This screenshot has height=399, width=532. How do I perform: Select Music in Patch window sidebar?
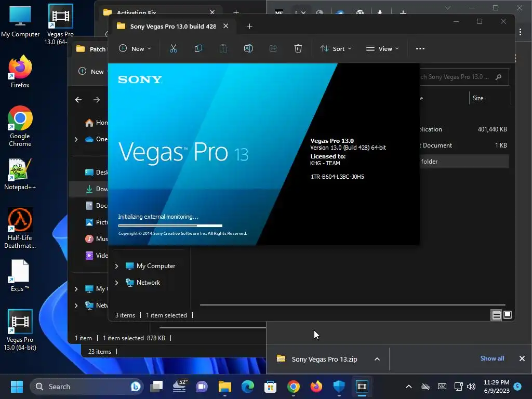pos(96,239)
